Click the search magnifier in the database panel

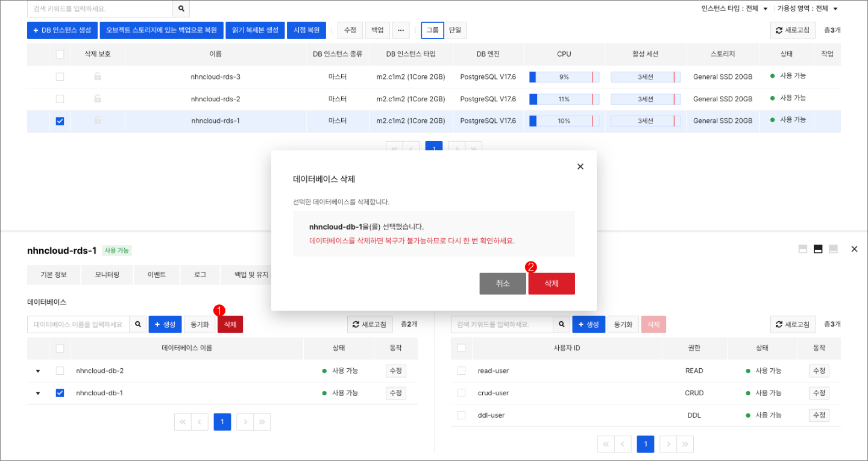pos(137,324)
